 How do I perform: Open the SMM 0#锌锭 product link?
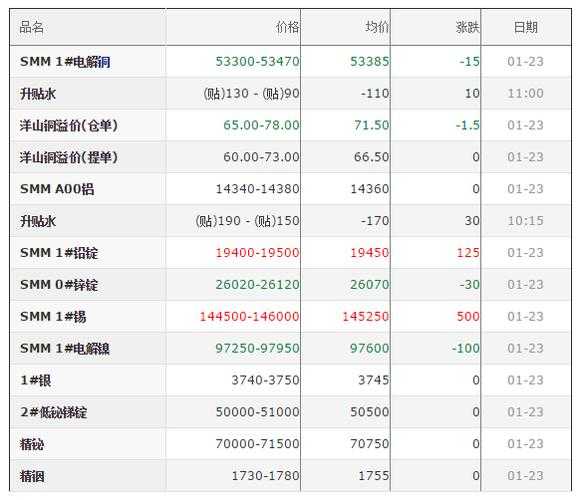point(59,285)
